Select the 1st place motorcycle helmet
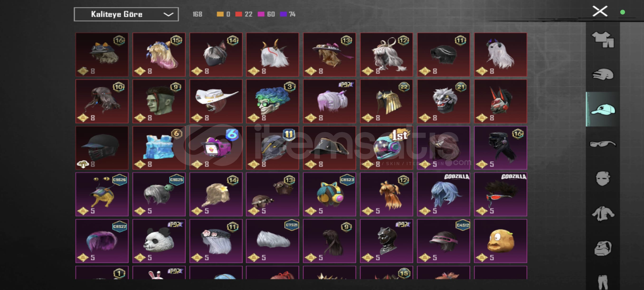Image resolution: width=644 pixels, height=290 pixels. point(386,148)
